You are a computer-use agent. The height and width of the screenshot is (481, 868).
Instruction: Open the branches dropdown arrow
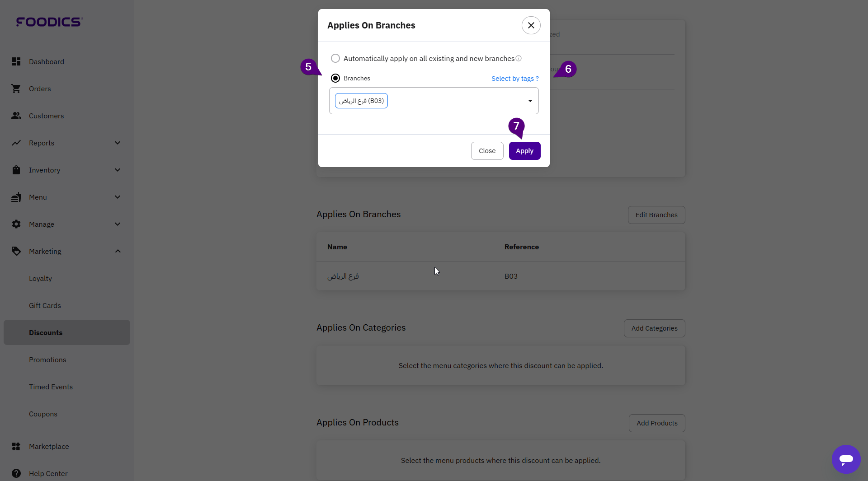point(530,101)
